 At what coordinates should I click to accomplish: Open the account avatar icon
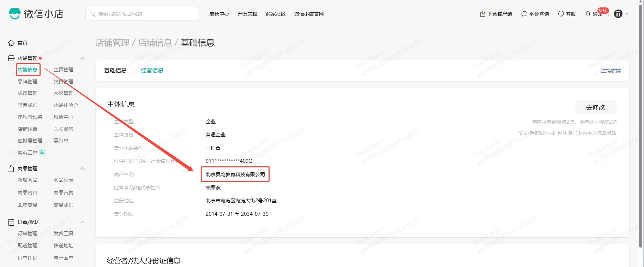click(x=618, y=14)
